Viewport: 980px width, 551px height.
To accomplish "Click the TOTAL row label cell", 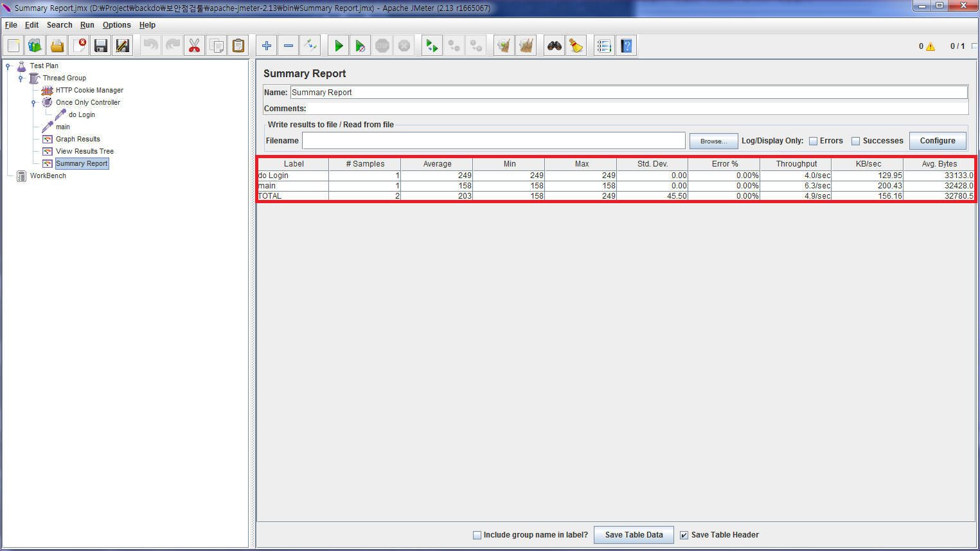I will (x=293, y=196).
